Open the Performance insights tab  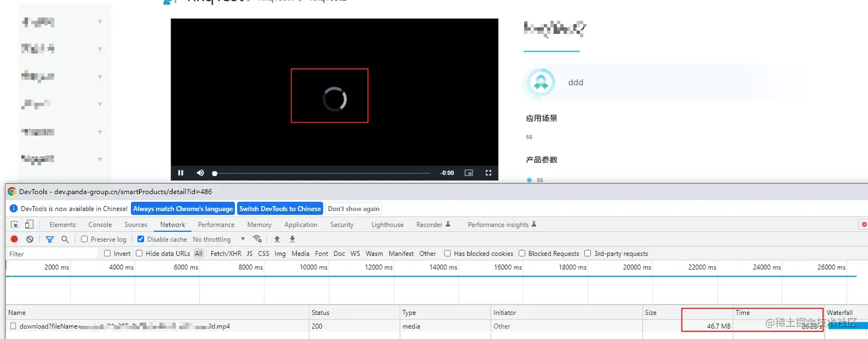502,225
